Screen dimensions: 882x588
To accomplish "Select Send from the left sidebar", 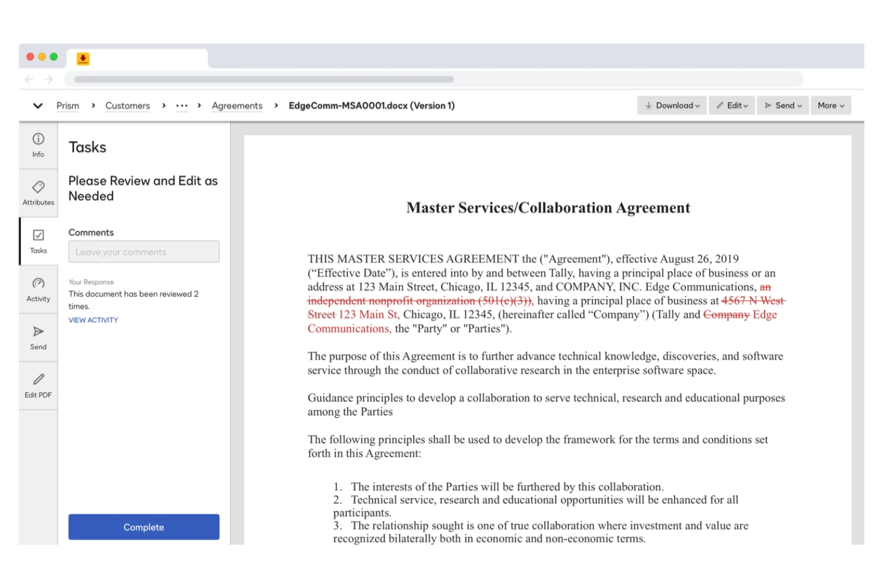I will click(38, 337).
